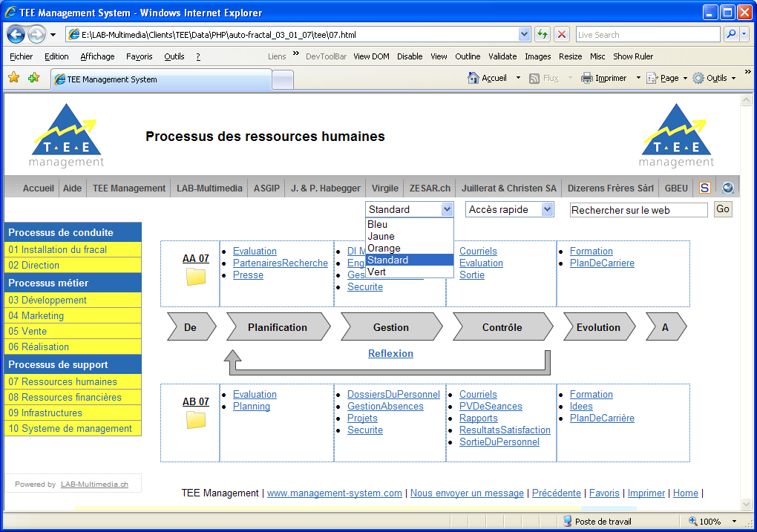Click the View DOM toolbar item
757x532 pixels.
point(371,56)
